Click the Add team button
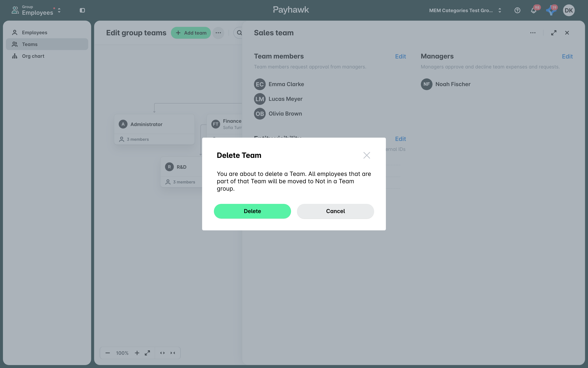Viewport: 588px width, 368px height. coord(191,33)
